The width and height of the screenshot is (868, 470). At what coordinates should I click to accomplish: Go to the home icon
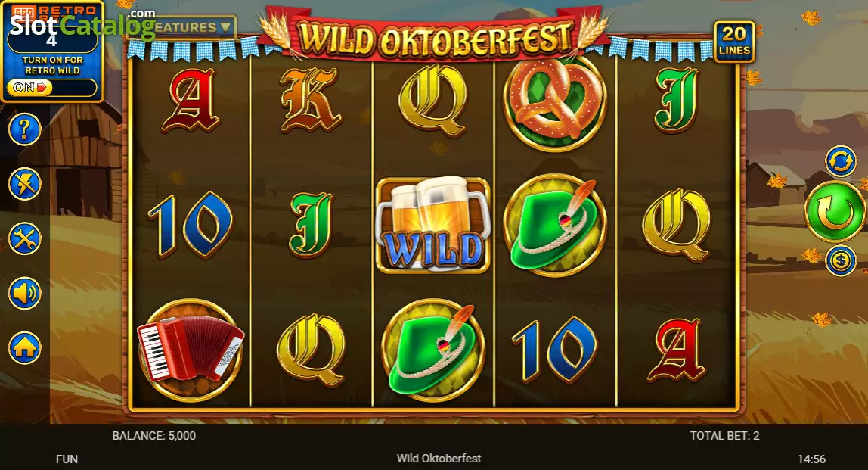coord(24,348)
